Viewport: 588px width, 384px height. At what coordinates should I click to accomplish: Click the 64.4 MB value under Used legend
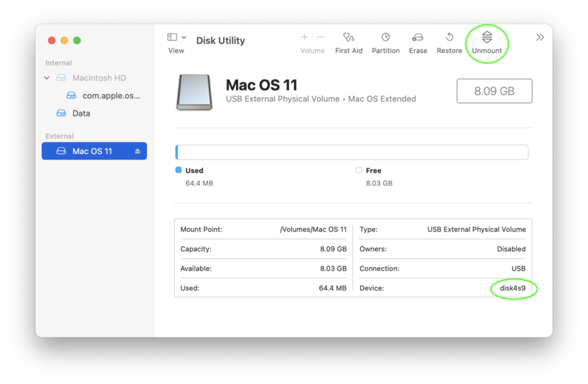click(x=199, y=183)
